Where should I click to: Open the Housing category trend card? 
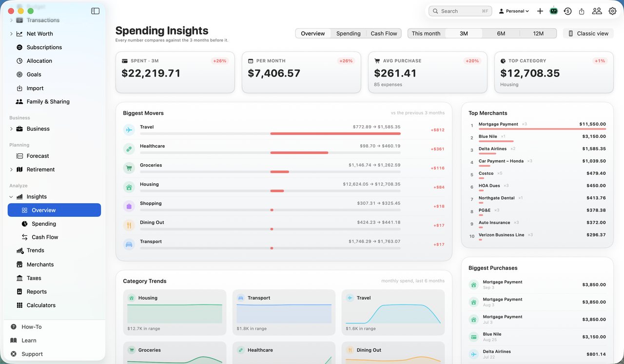pos(175,312)
